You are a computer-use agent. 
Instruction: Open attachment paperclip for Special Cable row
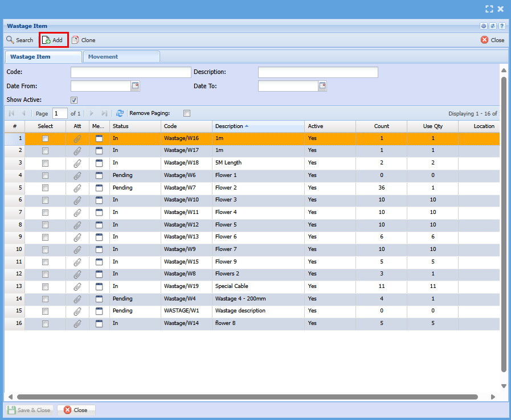77,286
